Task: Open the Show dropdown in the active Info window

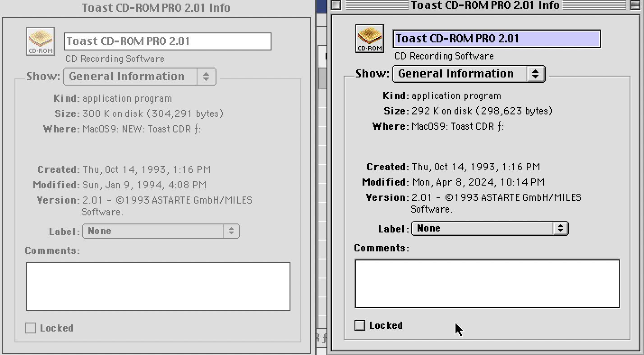Action: pos(469,74)
